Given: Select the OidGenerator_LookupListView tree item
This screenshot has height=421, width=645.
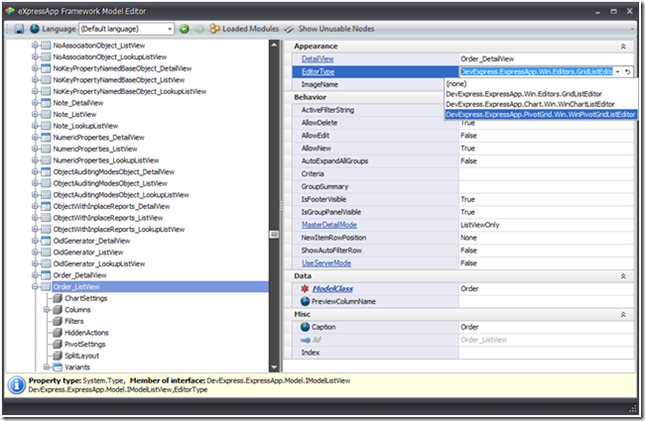Looking at the screenshot, I should (x=99, y=263).
